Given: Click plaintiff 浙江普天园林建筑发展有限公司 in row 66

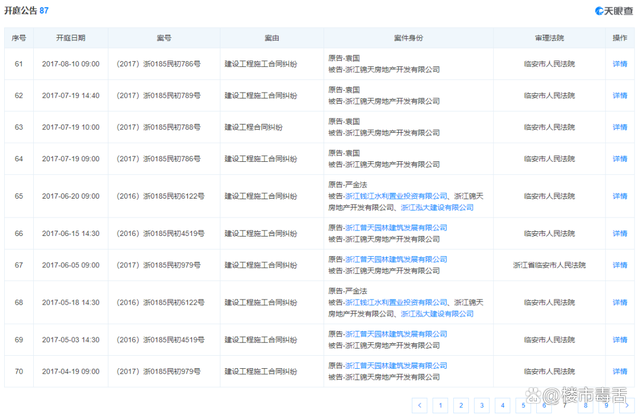Looking at the screenshot, I should pyautogui.click(x=396, y=227).
